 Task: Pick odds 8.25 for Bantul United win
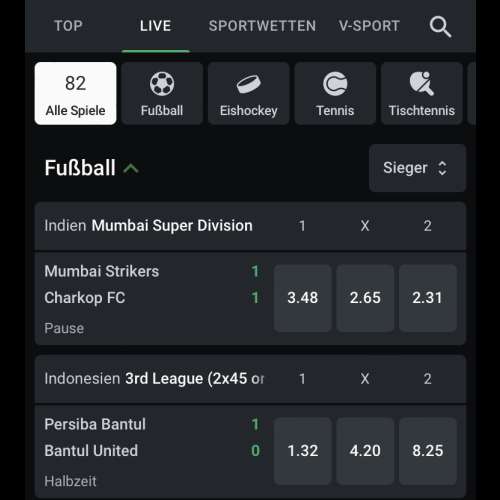(428, 451)
